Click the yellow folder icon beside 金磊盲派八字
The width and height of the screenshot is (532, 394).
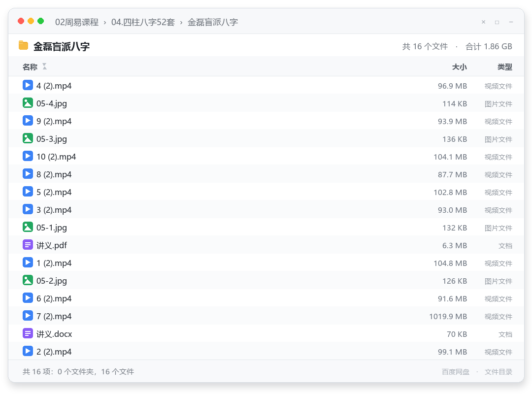24,45
